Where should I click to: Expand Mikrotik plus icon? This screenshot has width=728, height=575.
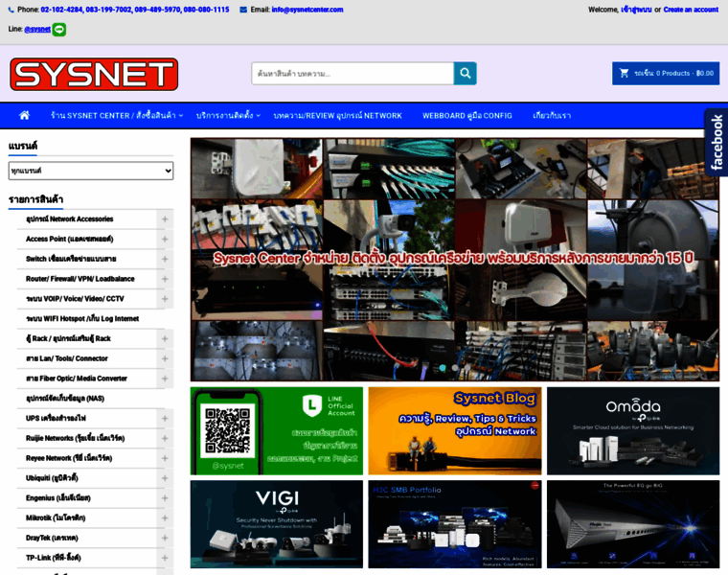tap(165, 518)
